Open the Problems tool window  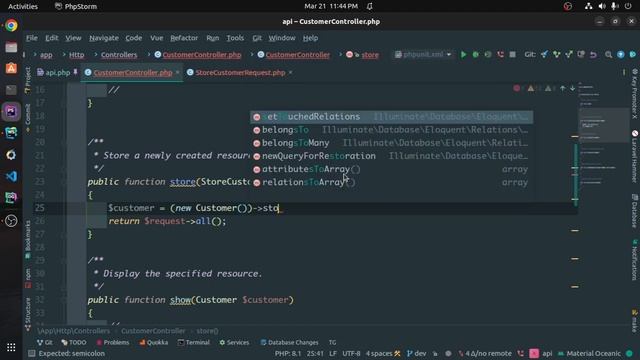113,342
